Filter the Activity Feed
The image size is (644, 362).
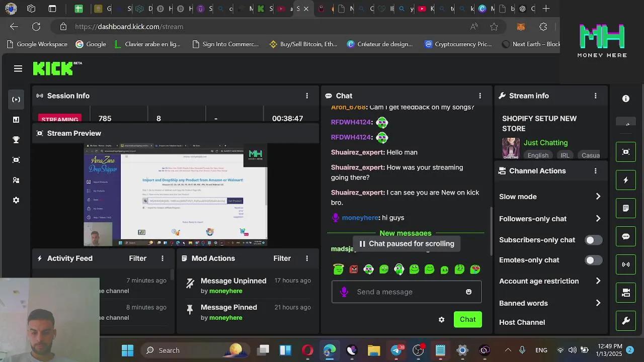point(137,258)
